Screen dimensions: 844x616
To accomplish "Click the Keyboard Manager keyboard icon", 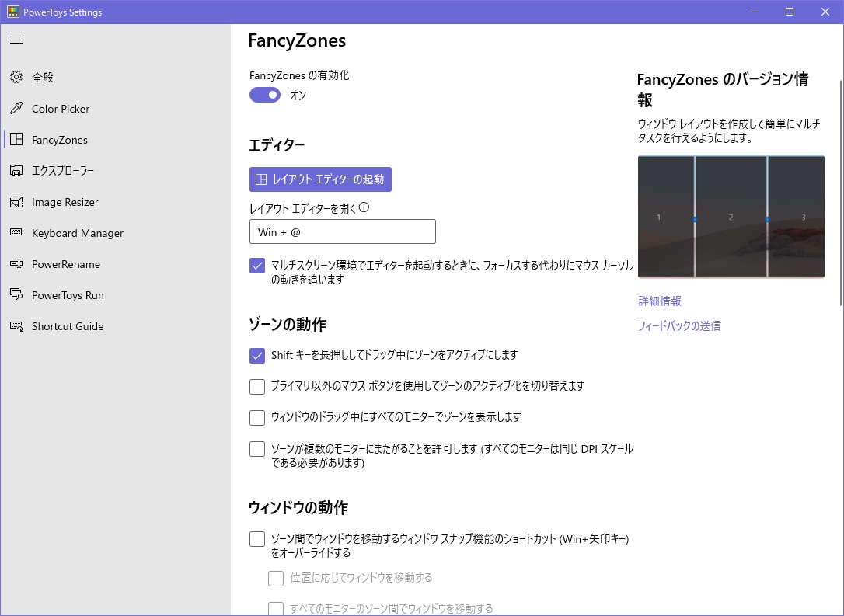I will pos(16,232).
